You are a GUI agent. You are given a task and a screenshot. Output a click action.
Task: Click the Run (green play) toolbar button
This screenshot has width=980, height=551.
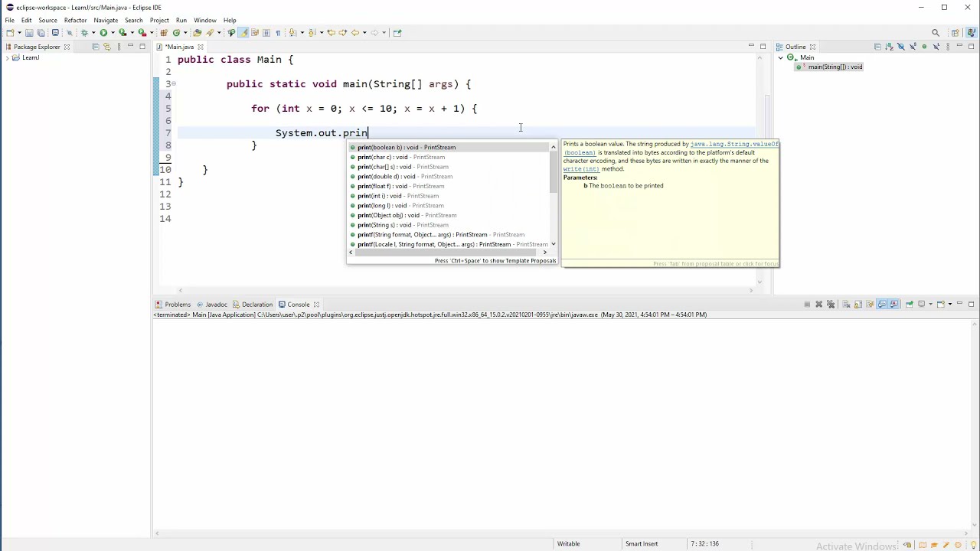click(x=103, y=32)
